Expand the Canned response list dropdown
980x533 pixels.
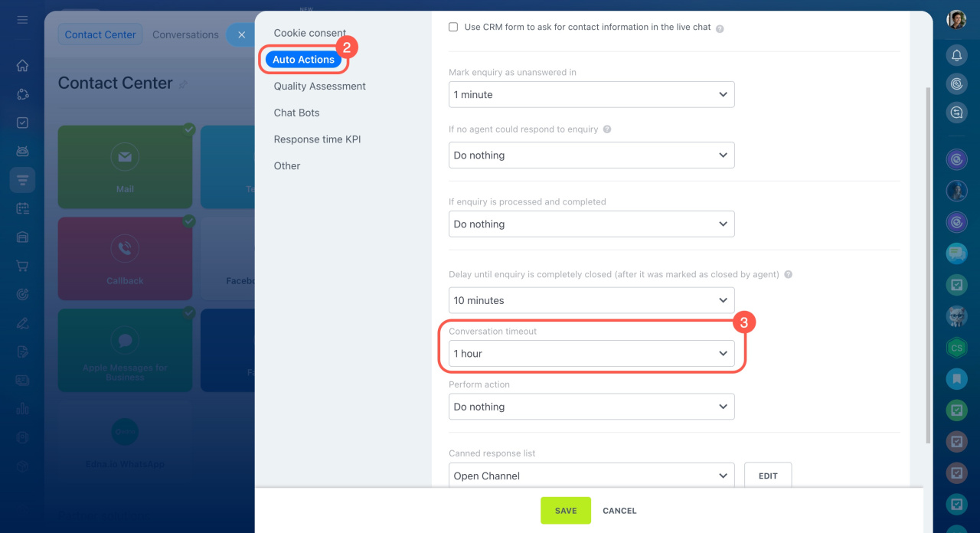[591, 476]
